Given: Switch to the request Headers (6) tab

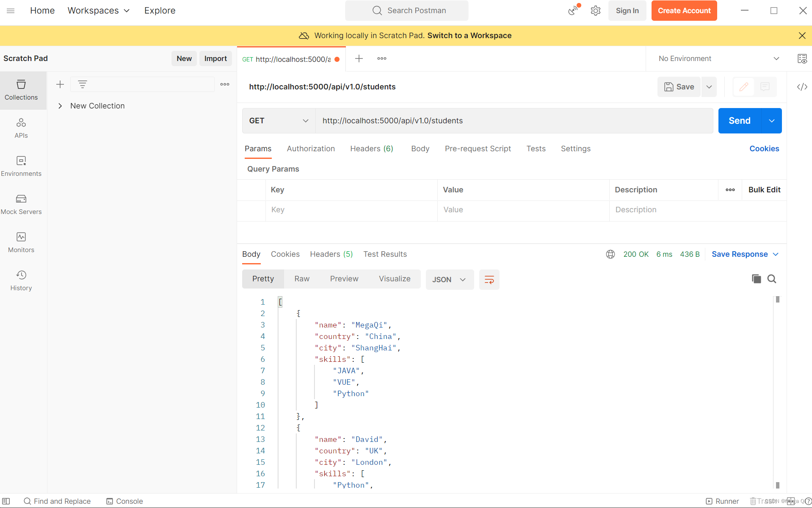Looking at the screenshot, I should (372, 149).
